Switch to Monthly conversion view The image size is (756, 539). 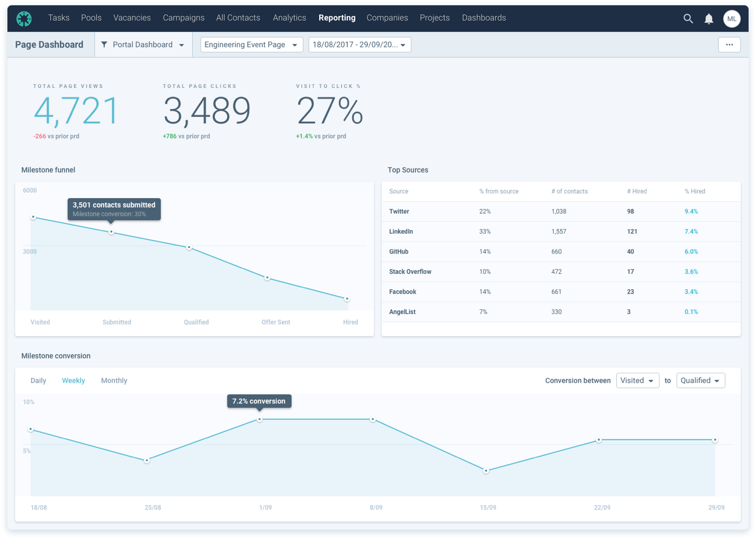[x=114, y=380]
